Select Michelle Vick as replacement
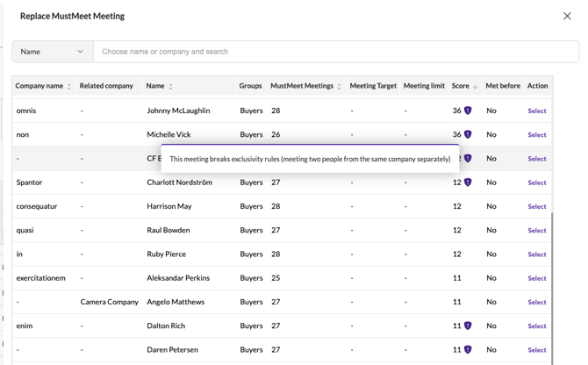This screenshot has width=588, height=365. (536, 135)
